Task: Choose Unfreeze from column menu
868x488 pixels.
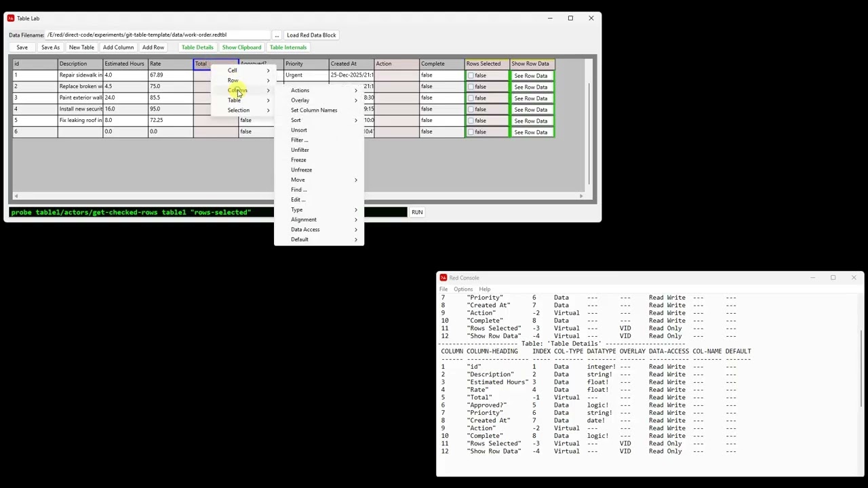Action: [319, 169]
